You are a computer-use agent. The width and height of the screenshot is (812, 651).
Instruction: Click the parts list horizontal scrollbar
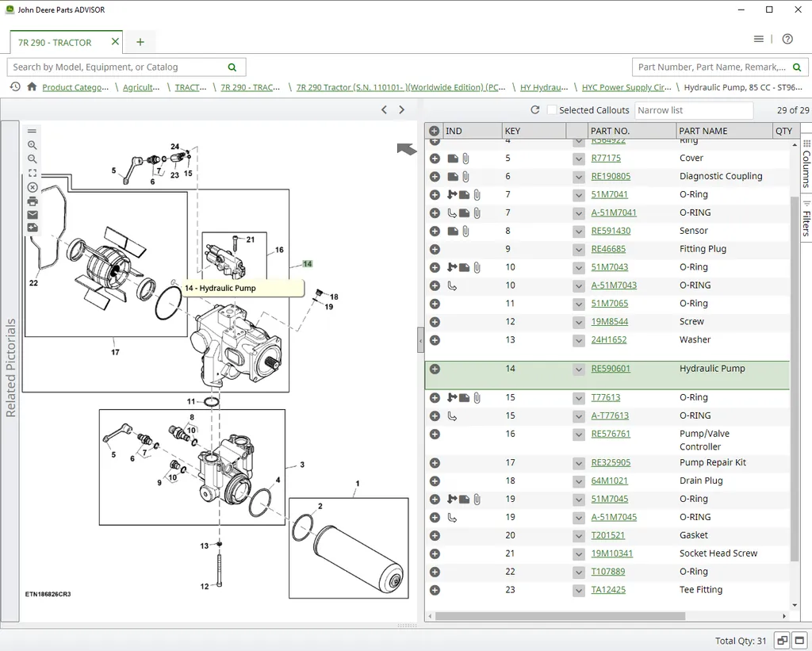click(x=561, y=616)
